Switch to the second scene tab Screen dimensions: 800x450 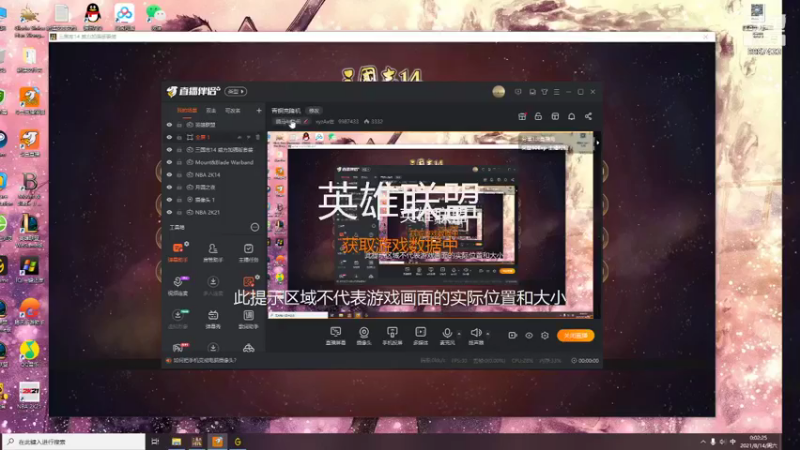211,110
